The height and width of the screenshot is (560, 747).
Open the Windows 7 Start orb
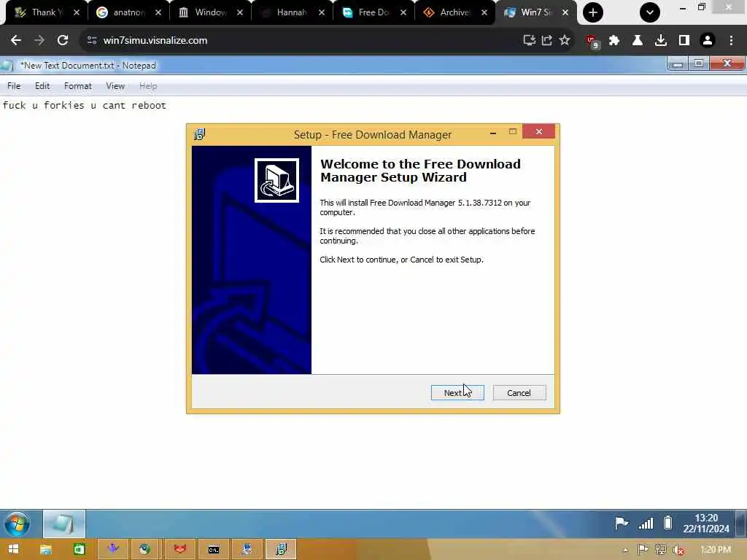pyautogui.click(x=18, y=524)
